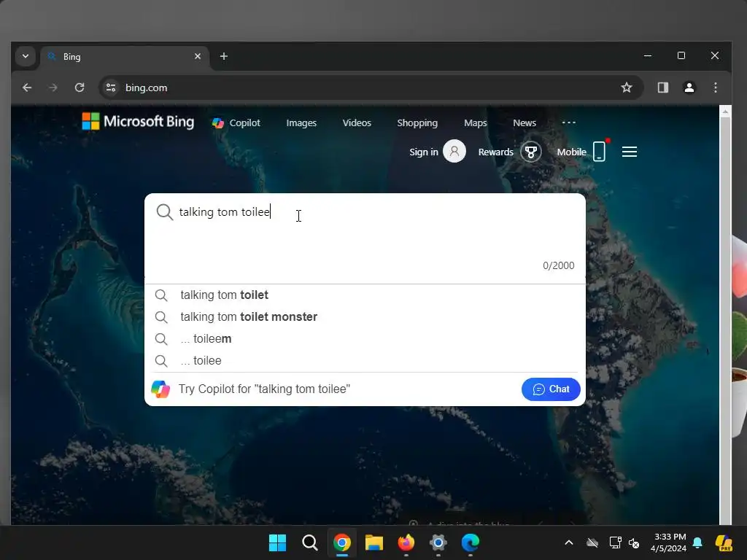Open the Chrome profile menu

(x=689, y=87)
